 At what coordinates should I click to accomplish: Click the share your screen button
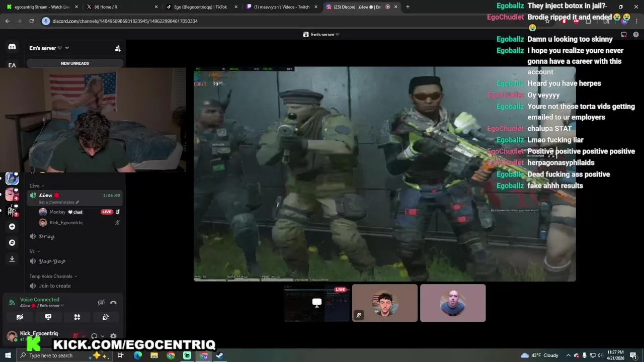click(48, 317)
